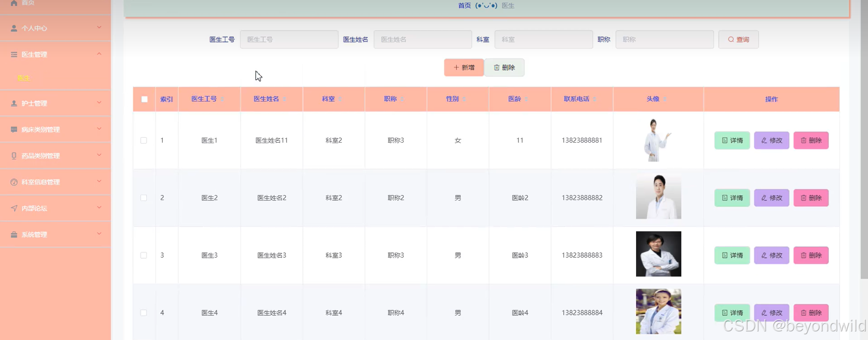Click 删除 for 医生2
Image resolution: width=868 pixels, height=340 pixels.
pyautogui.click(x=811, y=198)
